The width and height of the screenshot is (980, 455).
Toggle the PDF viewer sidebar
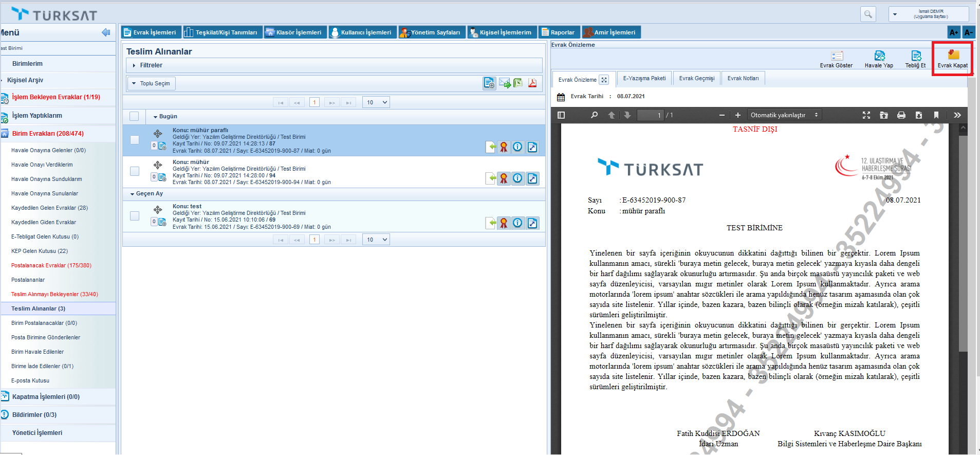[561, 115]
